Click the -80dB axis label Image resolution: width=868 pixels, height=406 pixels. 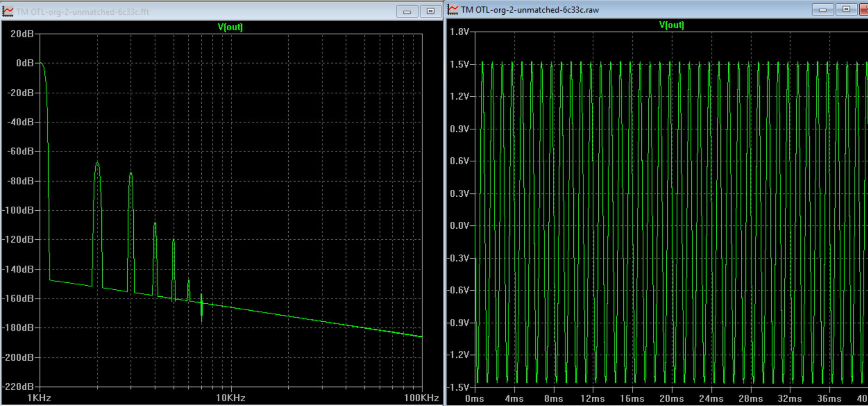pos(21,181)
